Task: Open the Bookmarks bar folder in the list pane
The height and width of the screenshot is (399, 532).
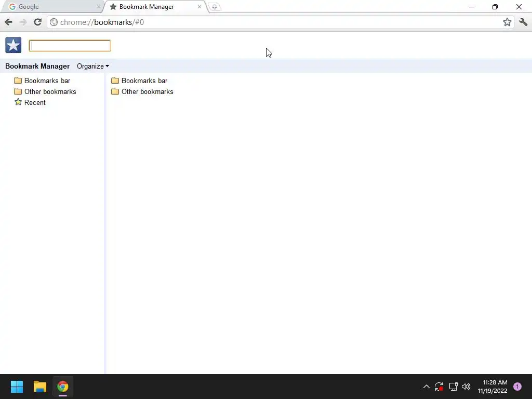Action: click(144, 81)
